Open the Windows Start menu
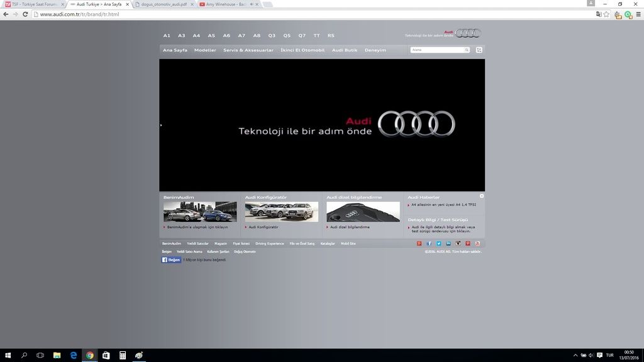 pyautogui.click(x=8, y=355)
